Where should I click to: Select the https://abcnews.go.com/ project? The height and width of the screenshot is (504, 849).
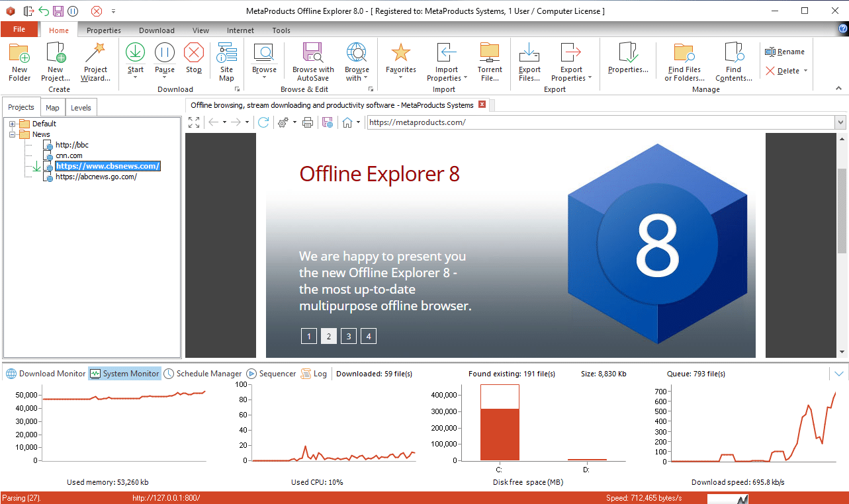pos(96,177)
